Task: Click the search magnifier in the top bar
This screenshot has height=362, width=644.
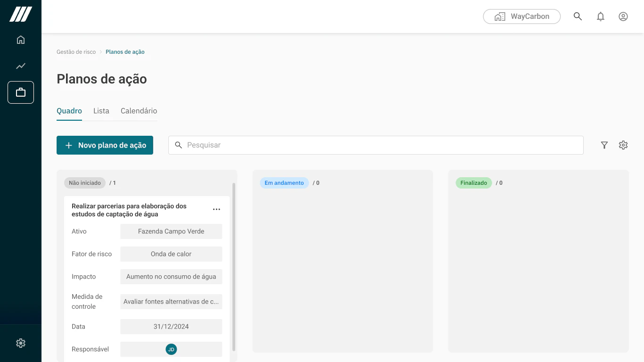Action: [578, 16]
